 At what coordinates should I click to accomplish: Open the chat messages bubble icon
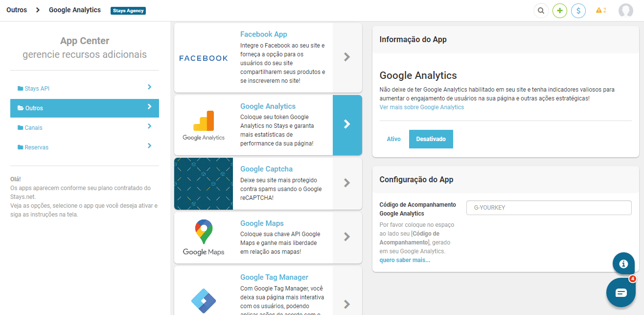point(621,292)
